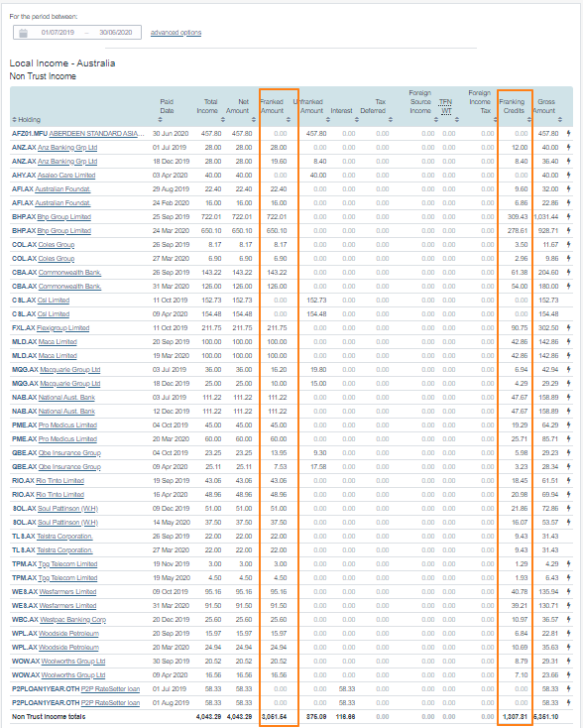Click lightning icon on FXL.AX Flexigroup row

click(568, 327)
